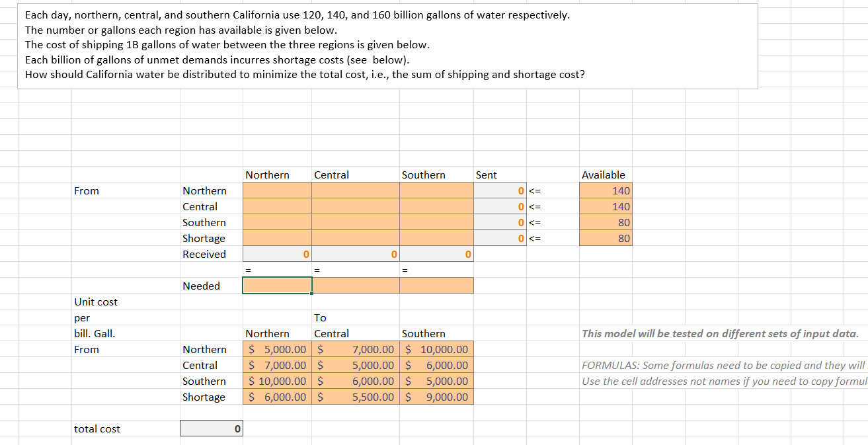Screen dimensions: 868x445
Task: Click the shipment cell from Southern to Southern
Action: pyautogui.click(x=436, y=222)
